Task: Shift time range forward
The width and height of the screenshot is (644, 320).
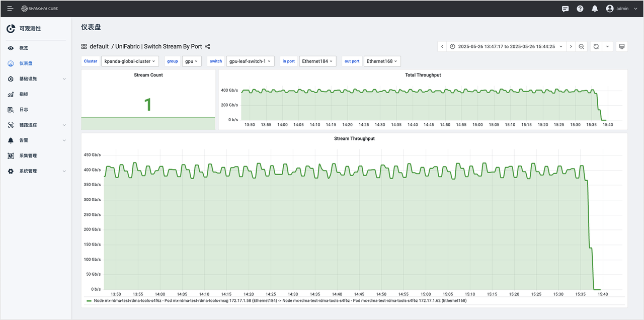Action: tap(571, 46)
